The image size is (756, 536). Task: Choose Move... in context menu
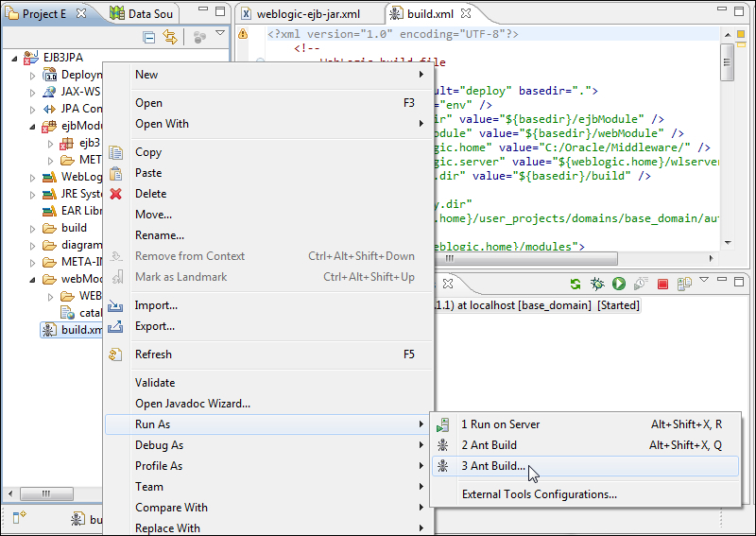tap(268, 215)
